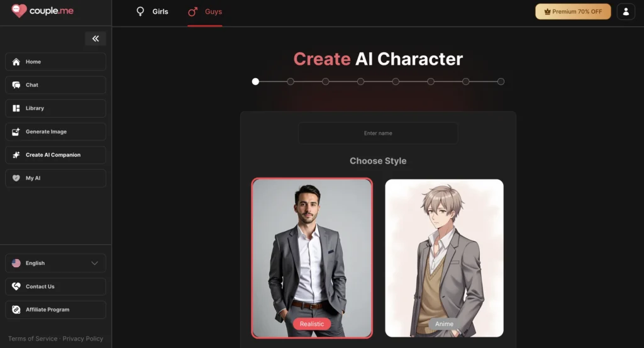Jump to second step dot in progress
The width and height of the screenshot is (644, 348).
tap(291, 81)
